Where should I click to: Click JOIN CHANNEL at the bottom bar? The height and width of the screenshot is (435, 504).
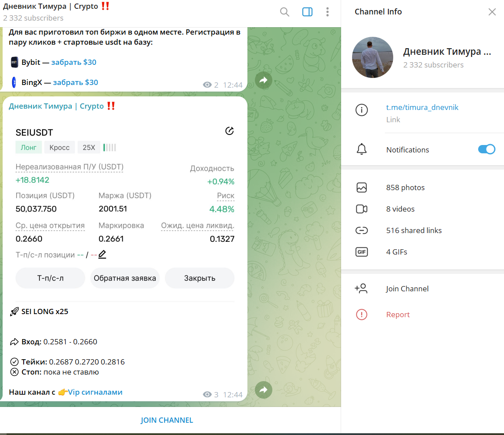click(167, 420)
